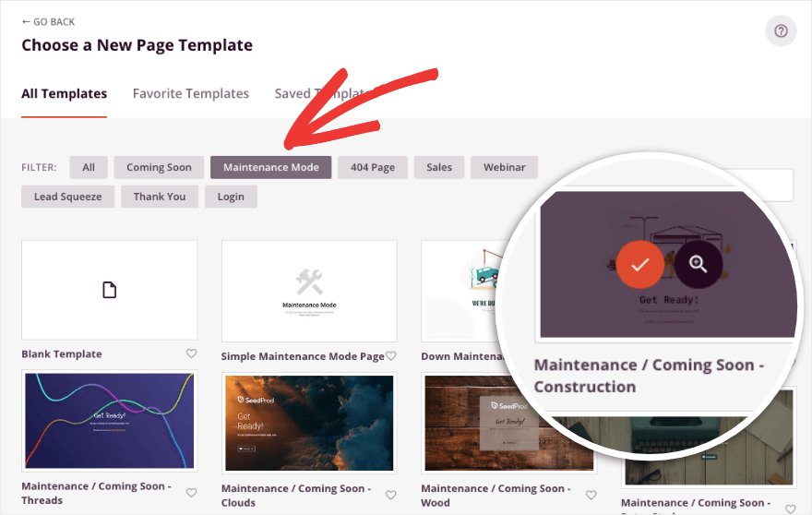Filter by Login templates

click(231, 197)
